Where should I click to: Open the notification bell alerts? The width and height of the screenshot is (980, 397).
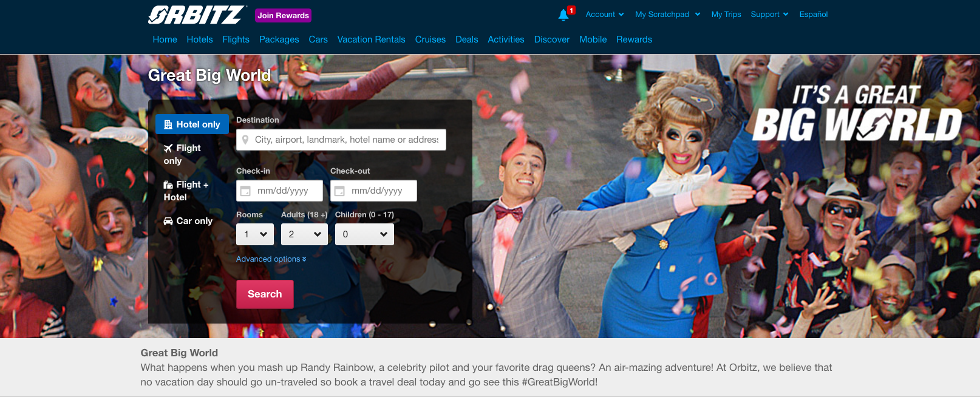[563, 15]
